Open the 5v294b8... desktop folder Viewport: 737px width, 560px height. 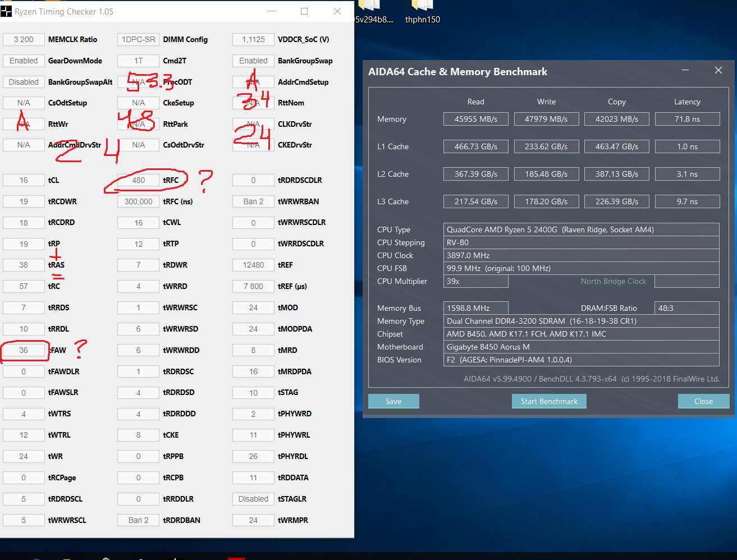pos(374,12)
